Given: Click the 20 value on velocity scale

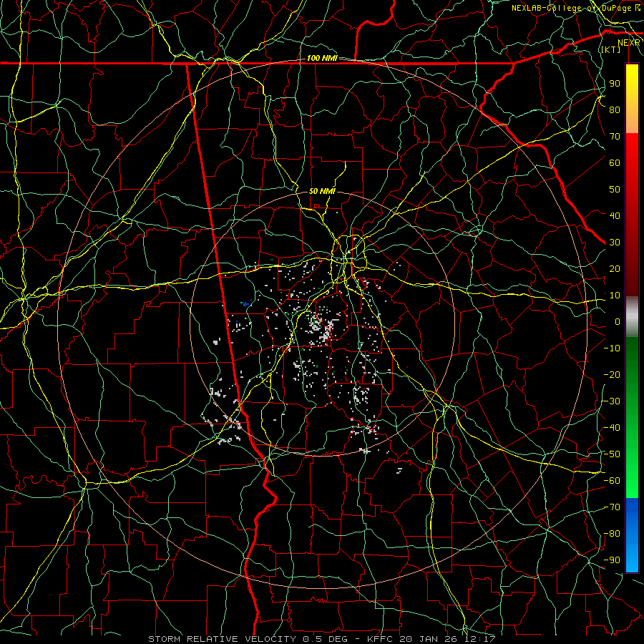Looking at the screenshot, I should pyautogui.click(x=615, y=269).
